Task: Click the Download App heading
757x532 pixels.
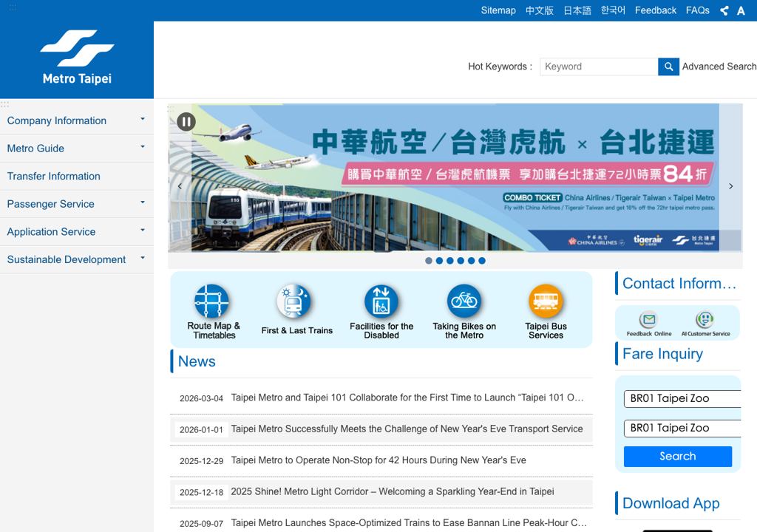Action: pyautogui.click(x=671, y=503)
